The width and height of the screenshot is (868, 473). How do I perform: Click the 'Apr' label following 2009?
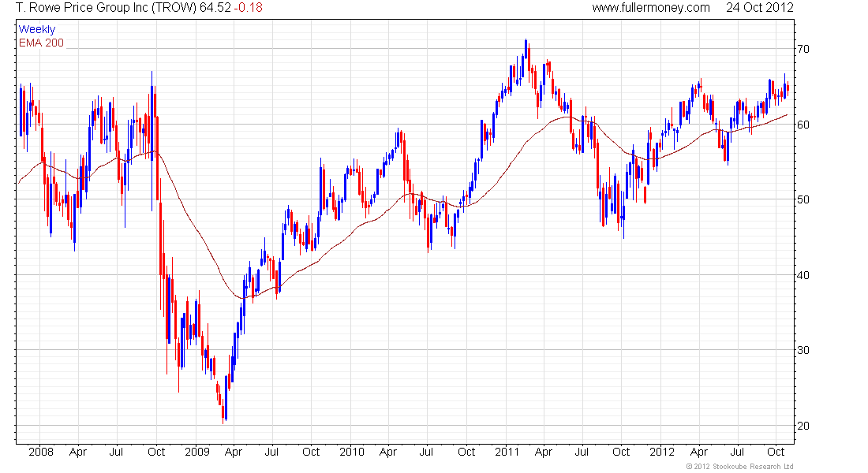233,452
